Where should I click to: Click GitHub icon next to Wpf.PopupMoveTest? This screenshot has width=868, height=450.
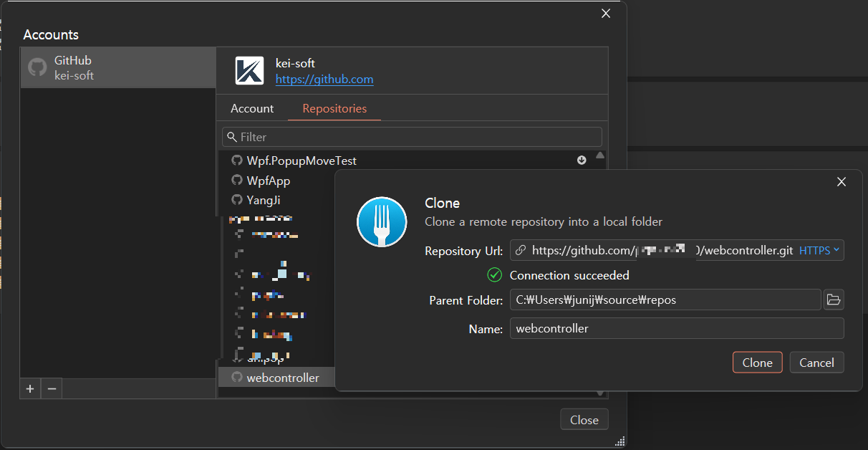237,161
